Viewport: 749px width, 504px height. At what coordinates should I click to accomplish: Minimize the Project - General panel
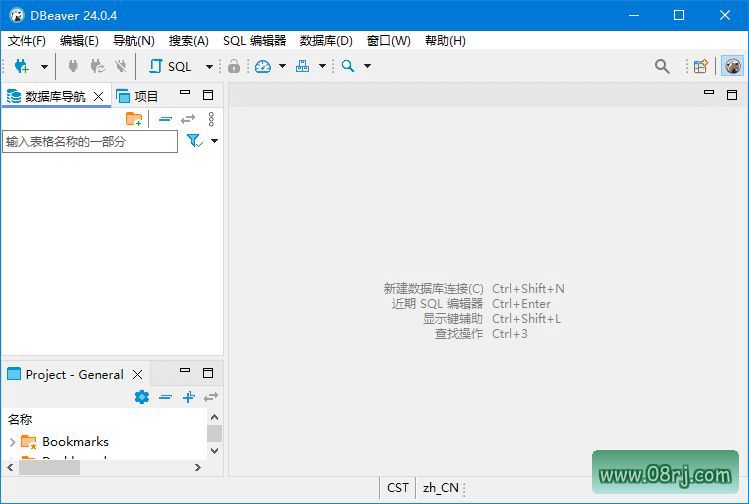185,370
